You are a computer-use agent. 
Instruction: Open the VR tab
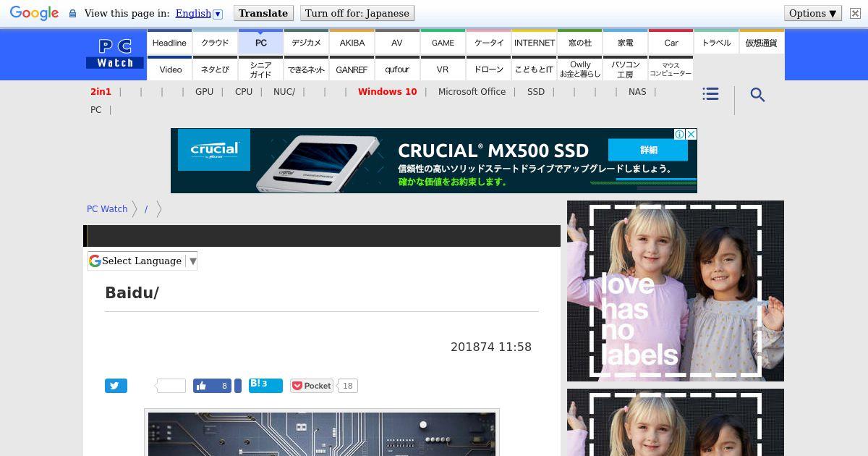click(x=443, y=69)
